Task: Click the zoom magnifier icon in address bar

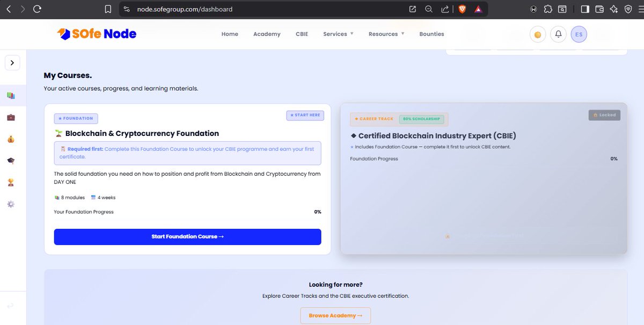Action: 429,9
